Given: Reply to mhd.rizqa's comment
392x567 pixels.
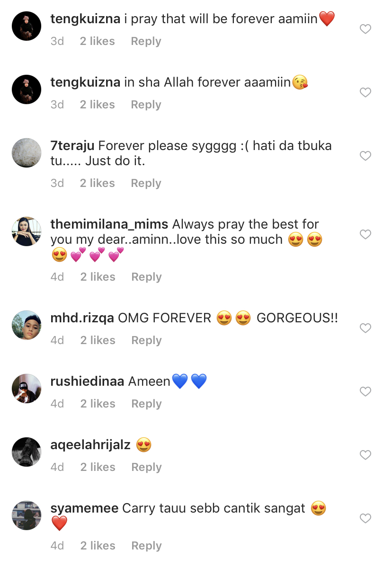Looking at the screenshot, I should click(x=146, y=340).
